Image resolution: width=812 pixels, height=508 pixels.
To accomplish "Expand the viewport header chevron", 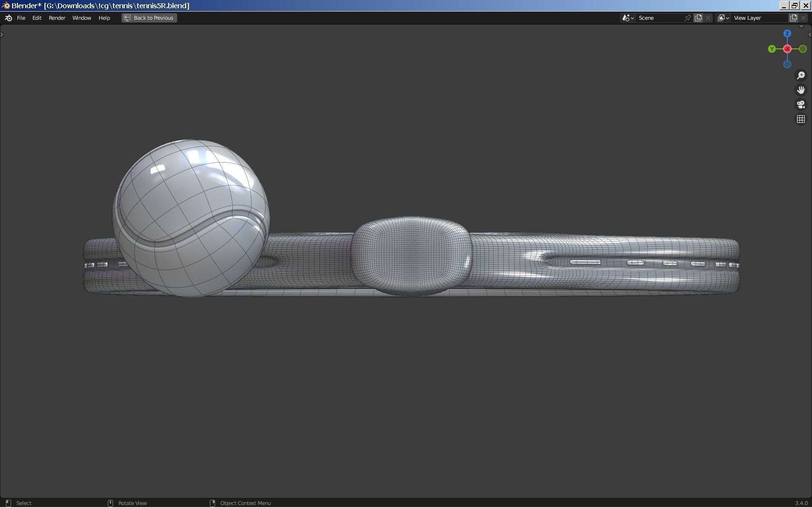I will [801, 27].
